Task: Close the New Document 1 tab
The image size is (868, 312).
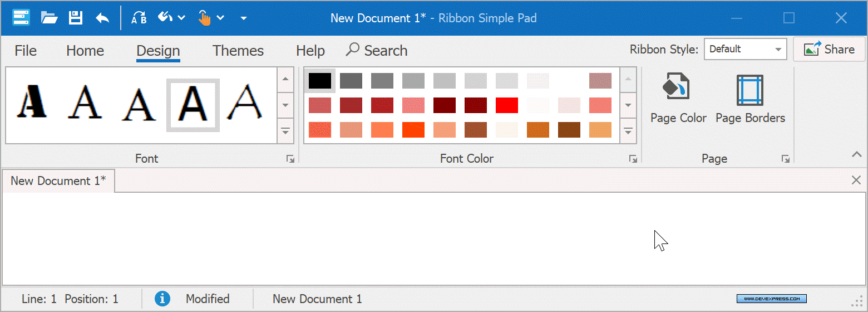Action: click(856, 180)
